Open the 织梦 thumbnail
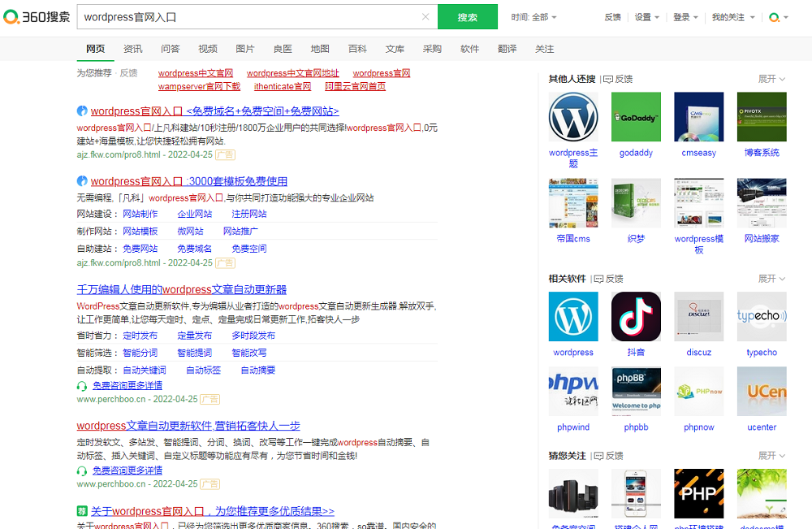 click(x=636, y=202)
